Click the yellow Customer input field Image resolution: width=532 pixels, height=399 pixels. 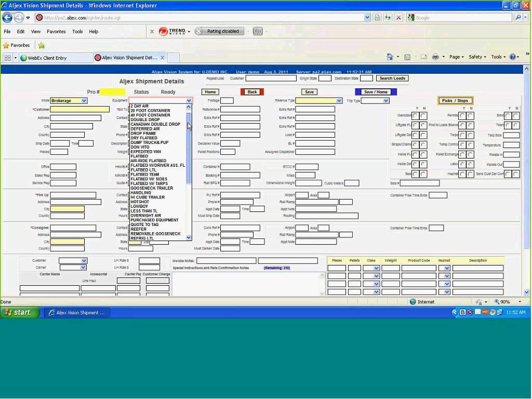79,109
